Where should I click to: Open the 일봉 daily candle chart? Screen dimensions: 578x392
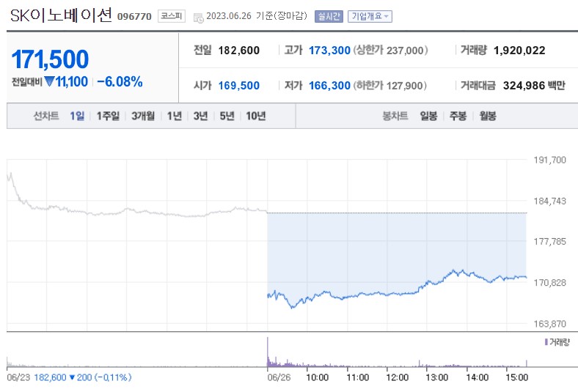point(428,116)
